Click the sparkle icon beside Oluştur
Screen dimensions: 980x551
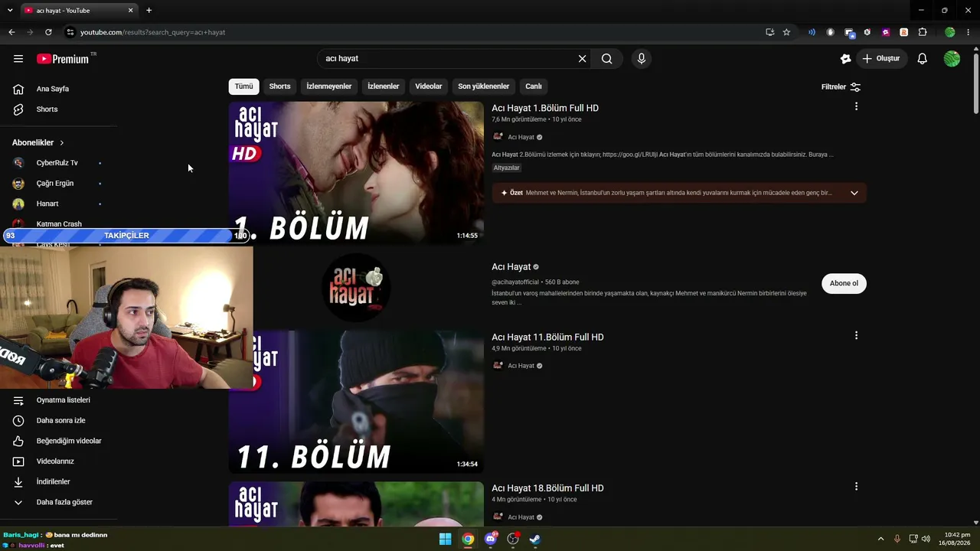click(x=845, y=59)
